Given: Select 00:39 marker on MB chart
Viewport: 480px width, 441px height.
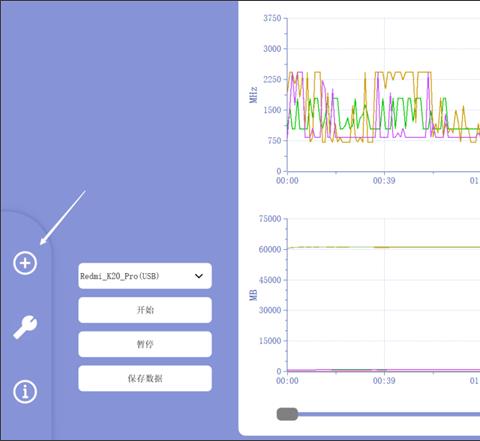Looking at the screenshot, I should 384,381.
